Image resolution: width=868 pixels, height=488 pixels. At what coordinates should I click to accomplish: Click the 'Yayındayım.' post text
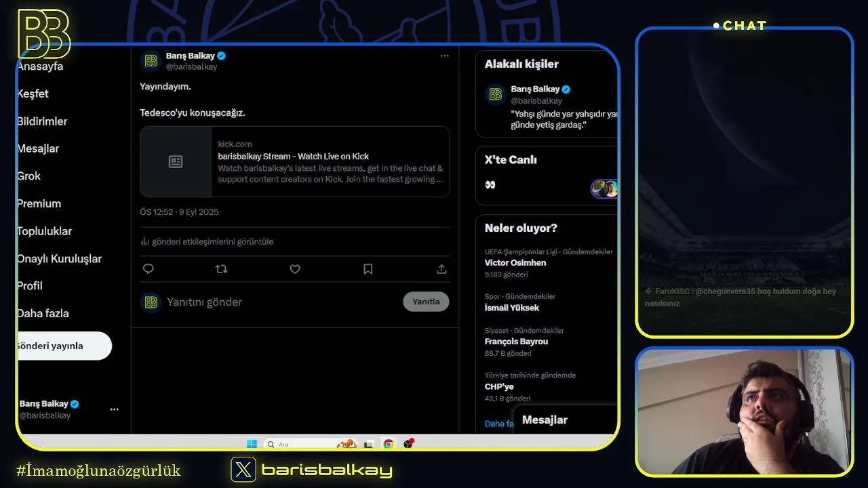[x=165, y=86]
